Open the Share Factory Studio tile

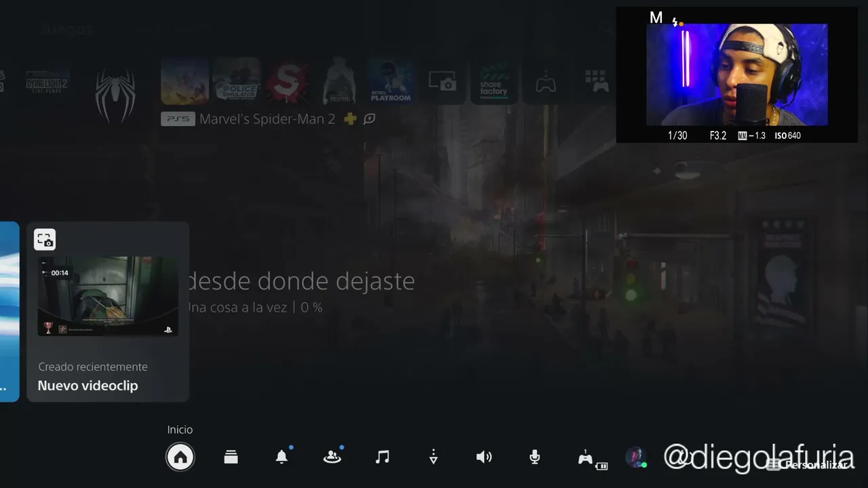point(494,81)
